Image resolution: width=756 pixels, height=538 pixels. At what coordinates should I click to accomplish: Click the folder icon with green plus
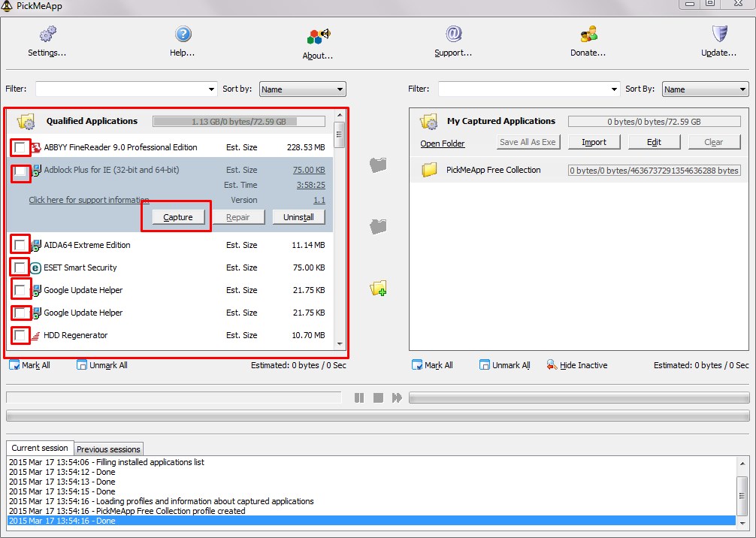pyautogui.click(x=379, y=288)
